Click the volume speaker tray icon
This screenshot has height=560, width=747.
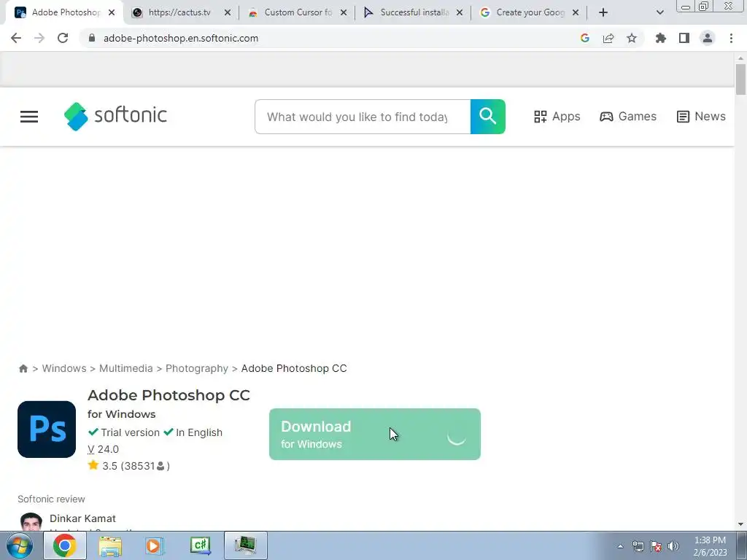(x=673, y=546)
